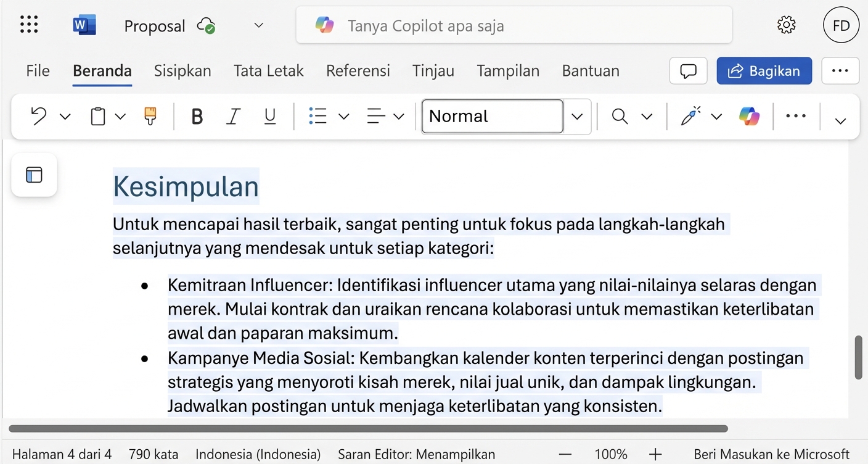Click the Copilot icon in the toolbar
This screenshot has width=868, height=464.
748,116
